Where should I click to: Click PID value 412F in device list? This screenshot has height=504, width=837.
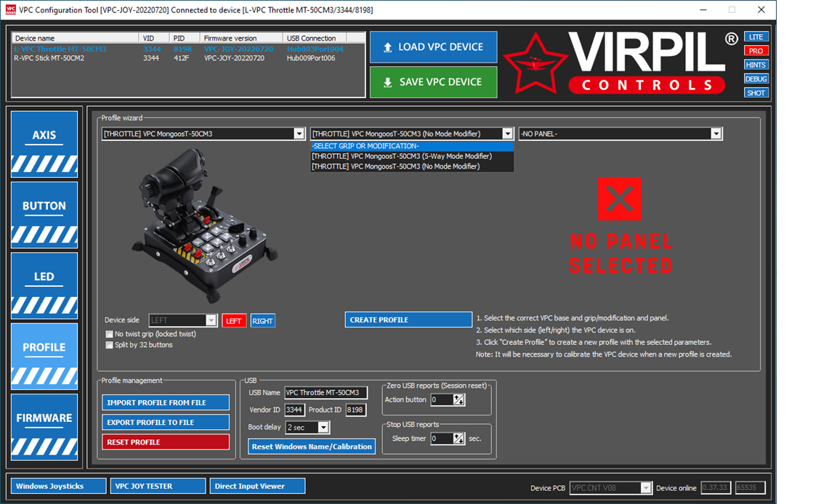point(182,58)
